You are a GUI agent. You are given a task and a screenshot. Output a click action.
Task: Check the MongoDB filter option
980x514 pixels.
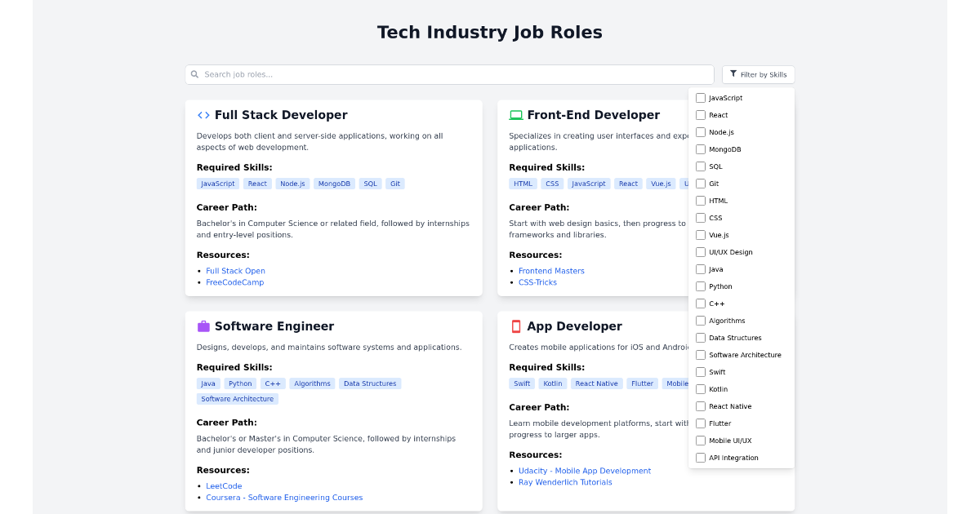click(700, 148)
